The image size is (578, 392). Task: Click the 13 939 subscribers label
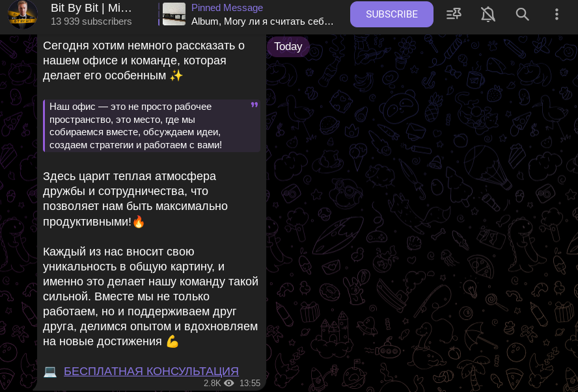point(91,21)
